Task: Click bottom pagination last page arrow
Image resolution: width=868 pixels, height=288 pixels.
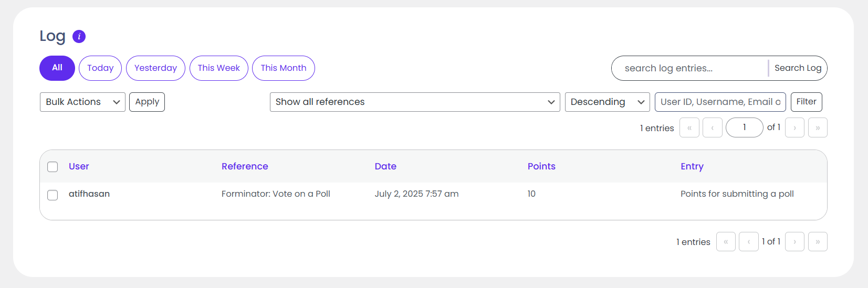Action: (818, 242)
